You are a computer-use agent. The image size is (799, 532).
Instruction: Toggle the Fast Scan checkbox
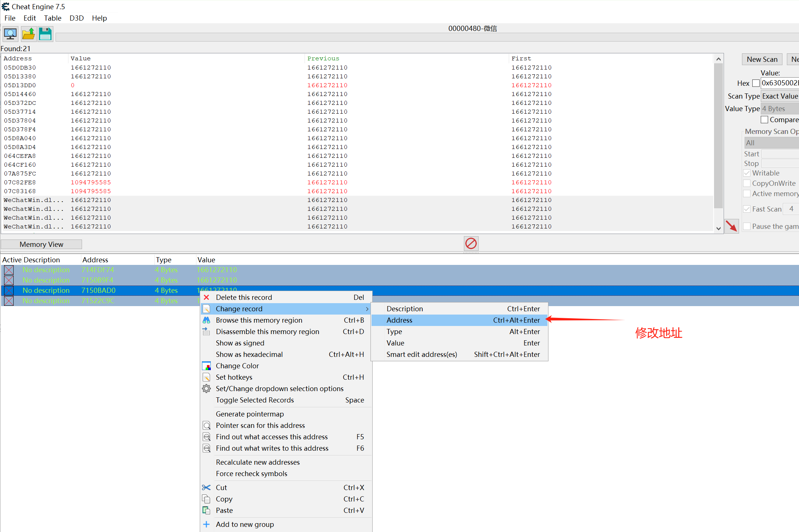[x=747, y=209]
